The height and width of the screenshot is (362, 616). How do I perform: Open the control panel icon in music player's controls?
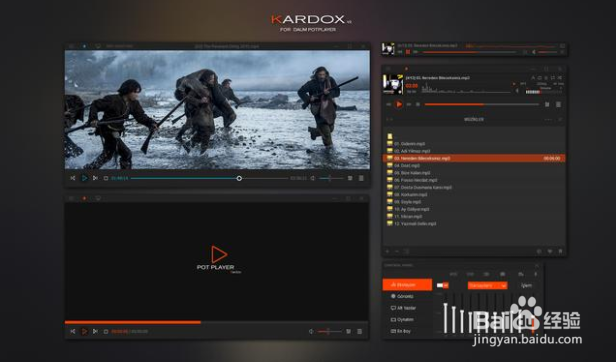click(x=547, y=104)
